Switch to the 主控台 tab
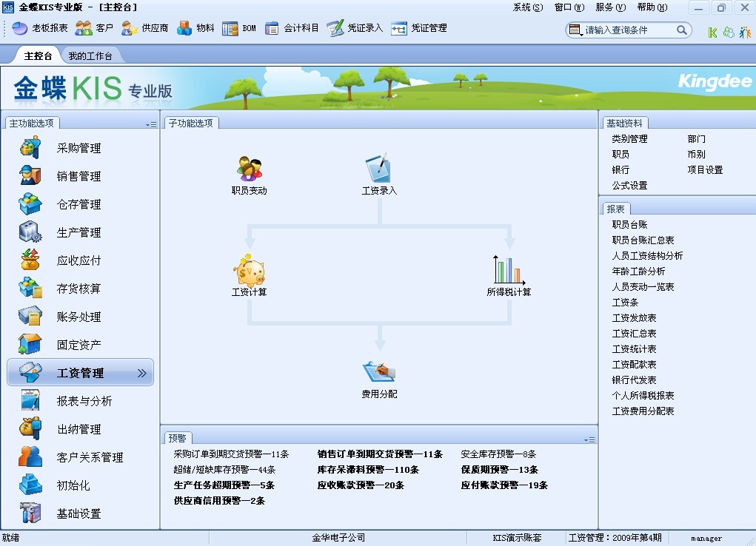The width and height of the screenshot is (756, 546). 38,55
